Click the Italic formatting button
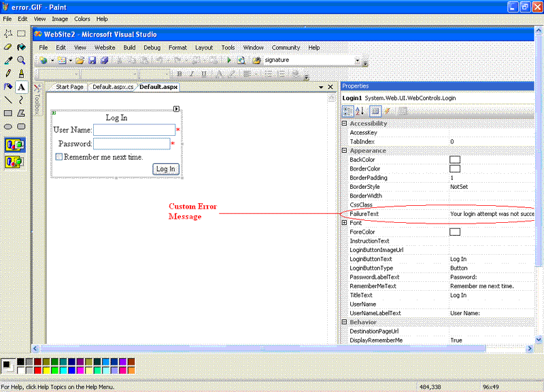The width and height of the screenshot is (544, 392). pos(192,74)
